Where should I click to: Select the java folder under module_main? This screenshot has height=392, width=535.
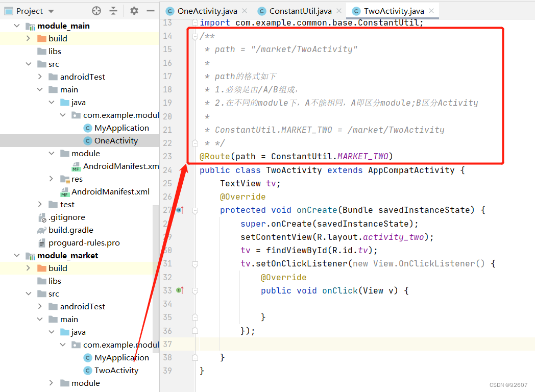tap(78, 103)
